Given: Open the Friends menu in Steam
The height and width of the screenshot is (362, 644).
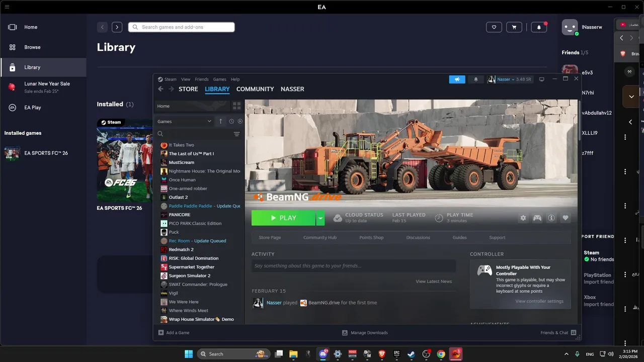Looking at the screenshot, I should 202,79.
